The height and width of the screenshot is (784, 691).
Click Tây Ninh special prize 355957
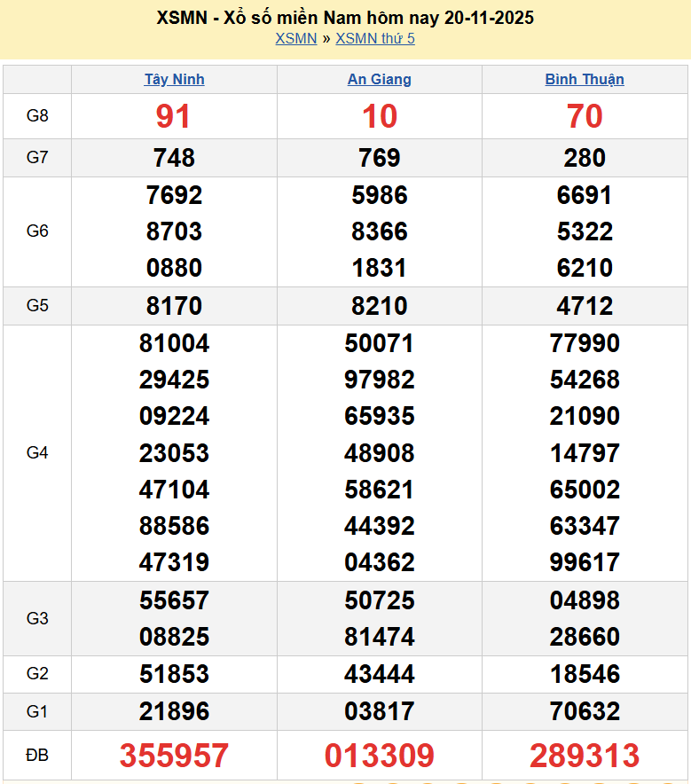(x=174, y=756)
